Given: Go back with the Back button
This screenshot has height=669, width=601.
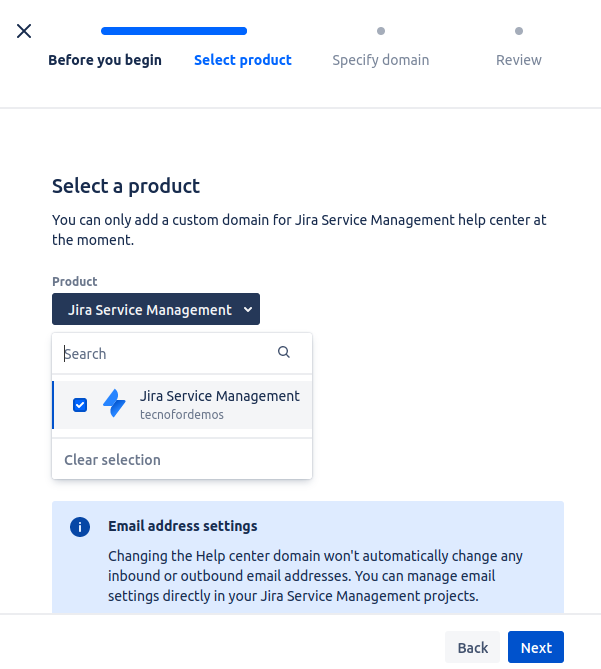Looking at the screenshot, I should tap(473, 647).
